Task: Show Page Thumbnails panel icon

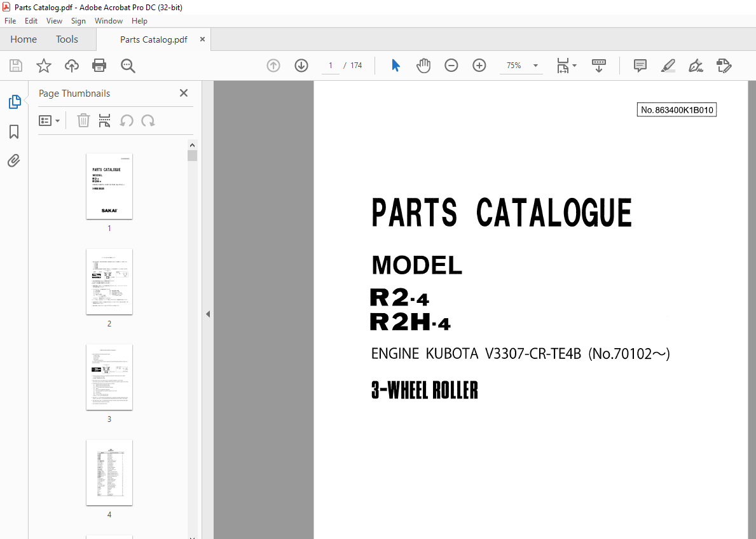Action: coord(15,102)
